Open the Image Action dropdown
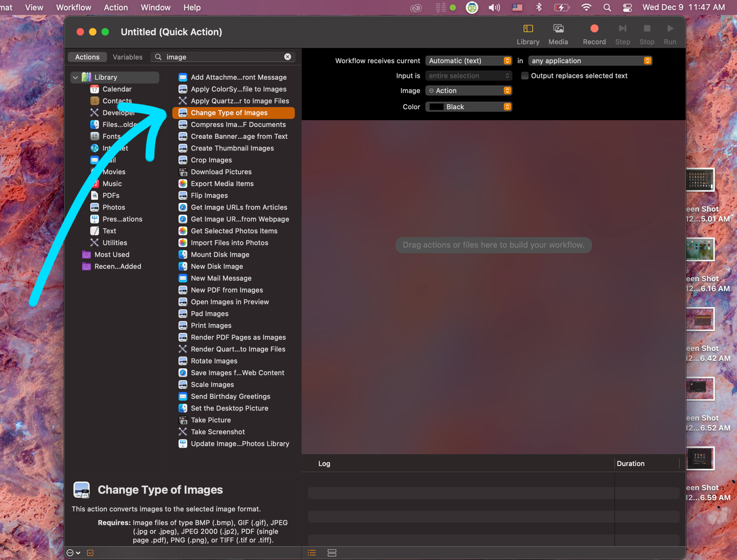 point(469,91)
